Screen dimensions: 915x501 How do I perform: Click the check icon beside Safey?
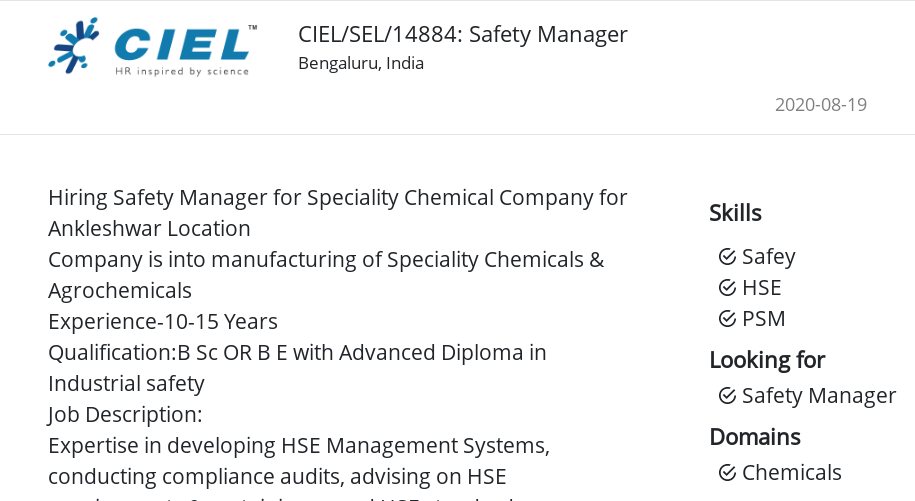pos(727,257)
